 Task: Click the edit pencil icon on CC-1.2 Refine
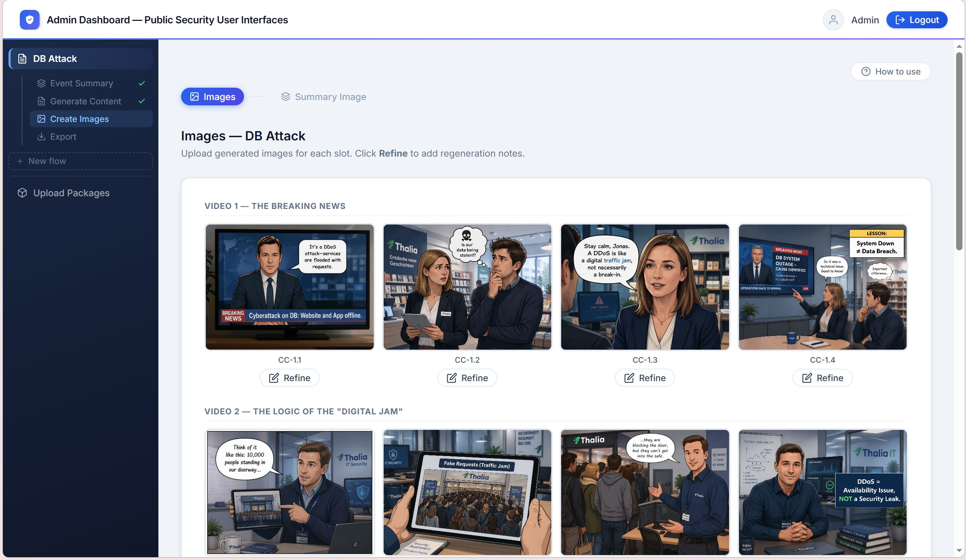coord(452,378)
